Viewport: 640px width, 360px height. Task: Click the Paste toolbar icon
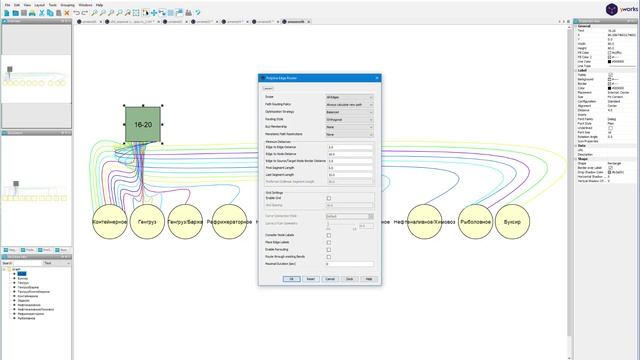[x=58, y=13]
